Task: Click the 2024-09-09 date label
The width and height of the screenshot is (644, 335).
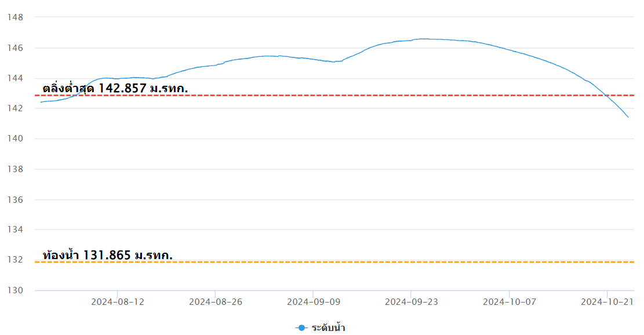Action: (x=314, y=302)
